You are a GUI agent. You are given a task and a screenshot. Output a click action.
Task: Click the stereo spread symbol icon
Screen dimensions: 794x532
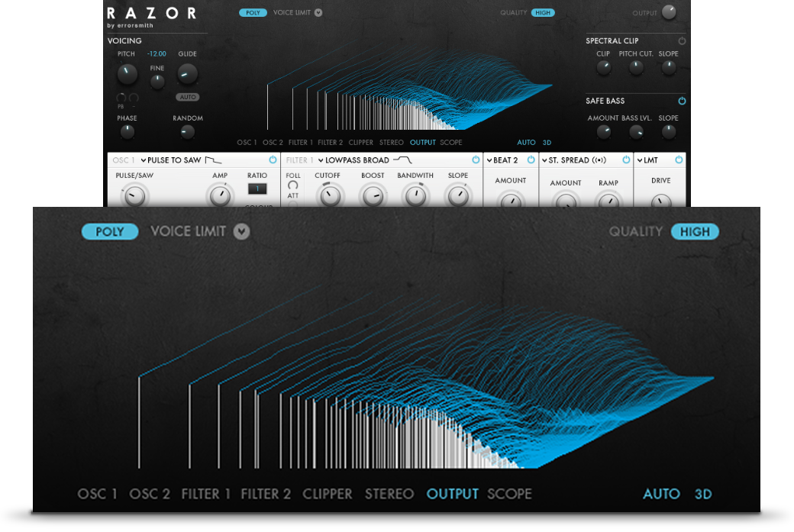(x=599, y=160)
